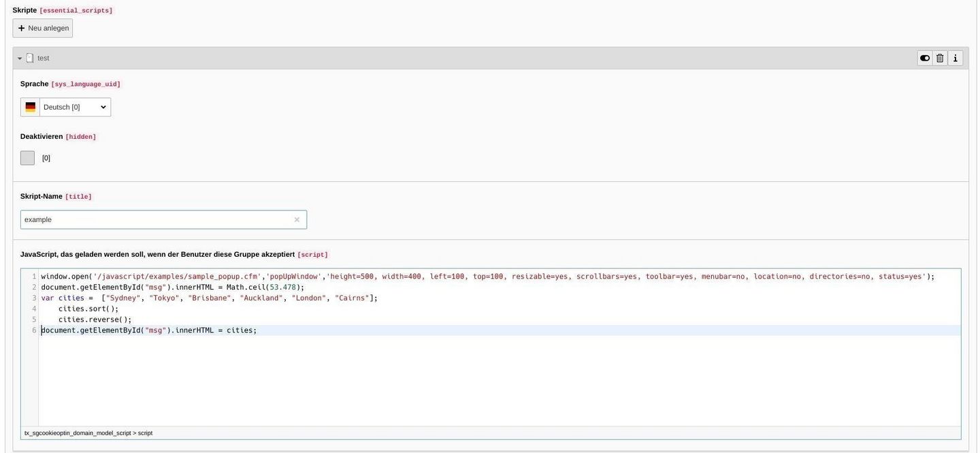The width and height of the screenshot is (980, 453).
Task: Click the editor status bar path text
Action: [x=88, y=433]
